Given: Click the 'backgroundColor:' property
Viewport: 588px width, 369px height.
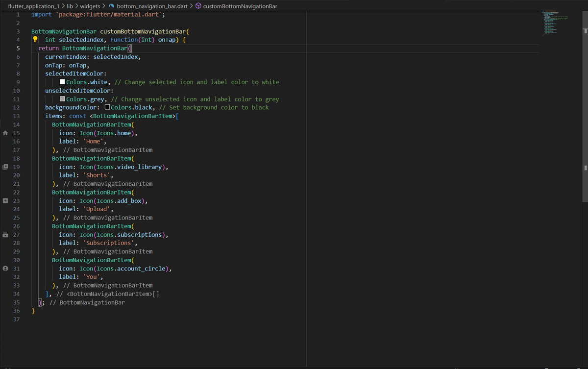Looking at the screenshot, I should 73,107.
